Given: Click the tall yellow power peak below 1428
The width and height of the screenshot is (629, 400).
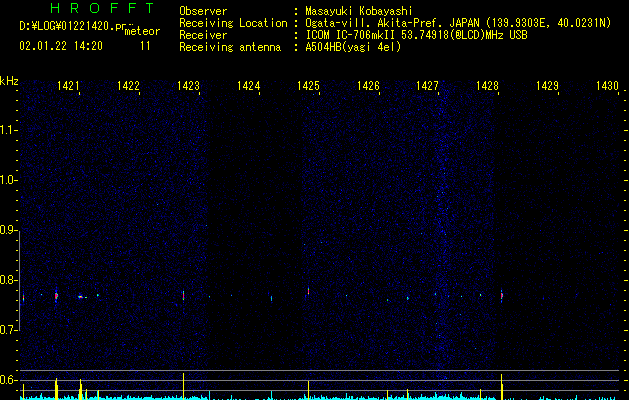Looking at the screenshot, I should pos(501,386).
